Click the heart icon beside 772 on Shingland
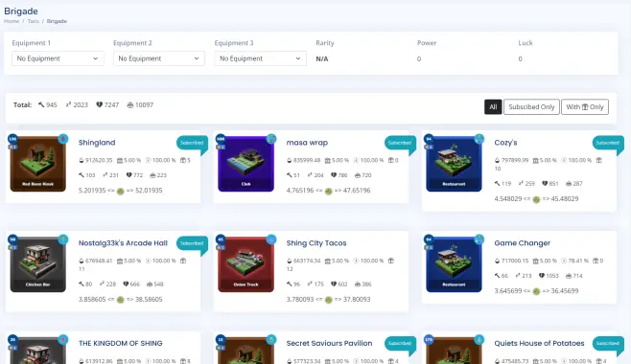This screenshot has width=631, height=364. [x=129, y=175]
